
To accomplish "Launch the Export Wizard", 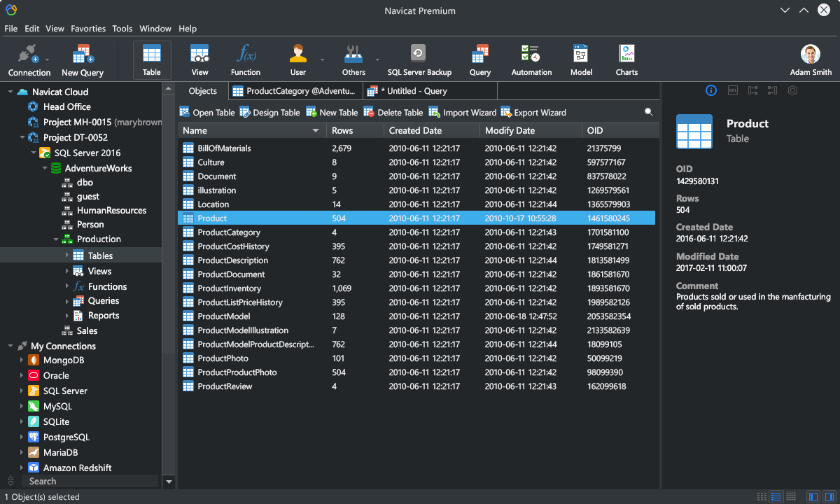I will pos(533,112).
